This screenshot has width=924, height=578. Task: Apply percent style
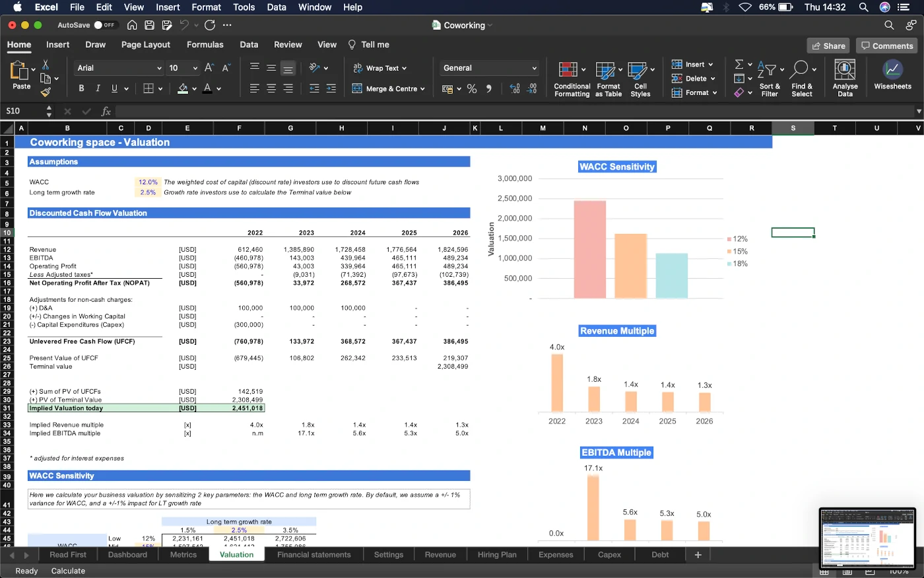coord(472,89)
